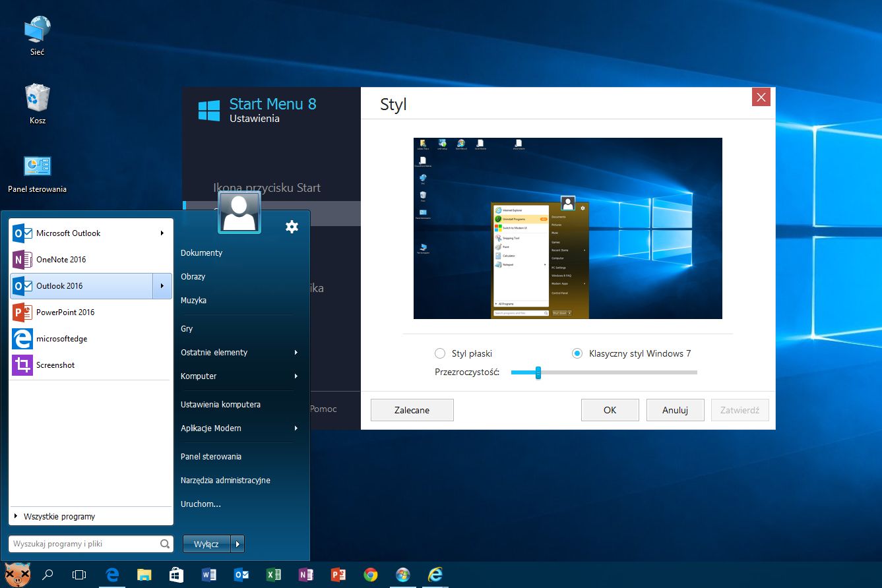The width and height of the screenshot is (882, 588).
Task: Click Przezroczystość transparency slider handle
Action: point(538,372)
